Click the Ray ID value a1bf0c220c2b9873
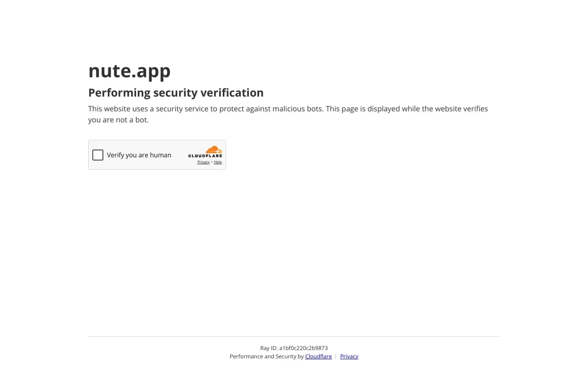Image resolution: width=588 pixels, height=368 pixels. [304, 348]
